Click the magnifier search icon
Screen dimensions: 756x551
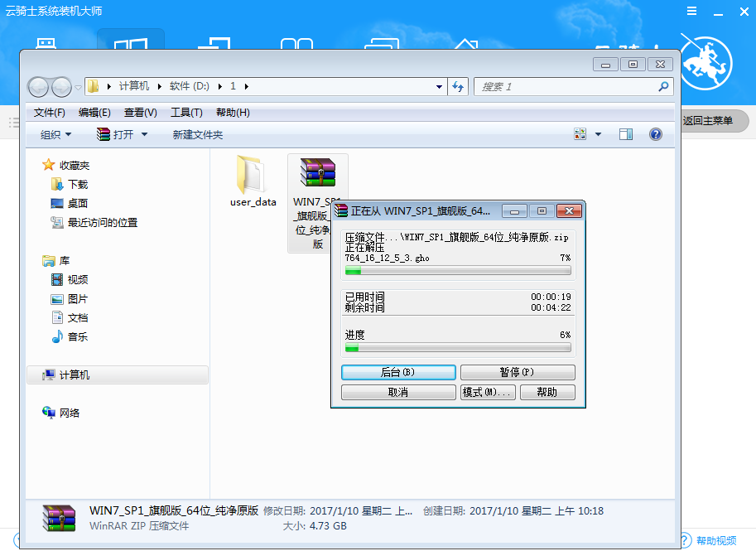point(663,86)
